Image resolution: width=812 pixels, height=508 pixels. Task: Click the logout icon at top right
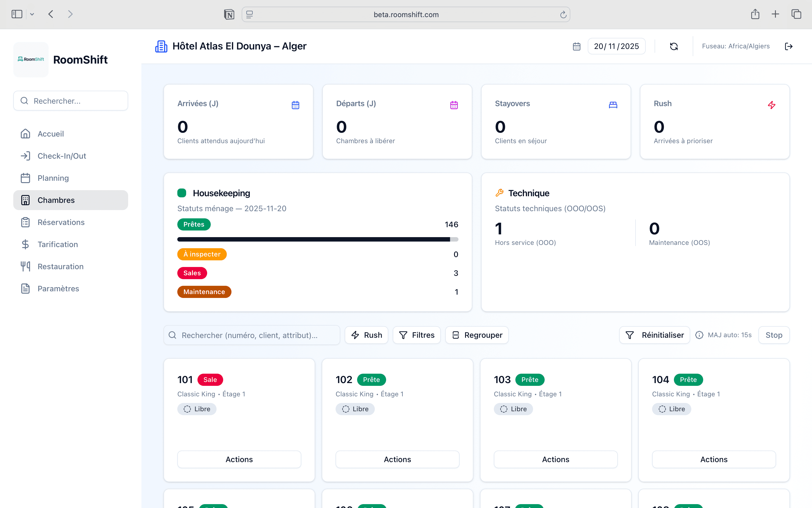coord(789,46)
